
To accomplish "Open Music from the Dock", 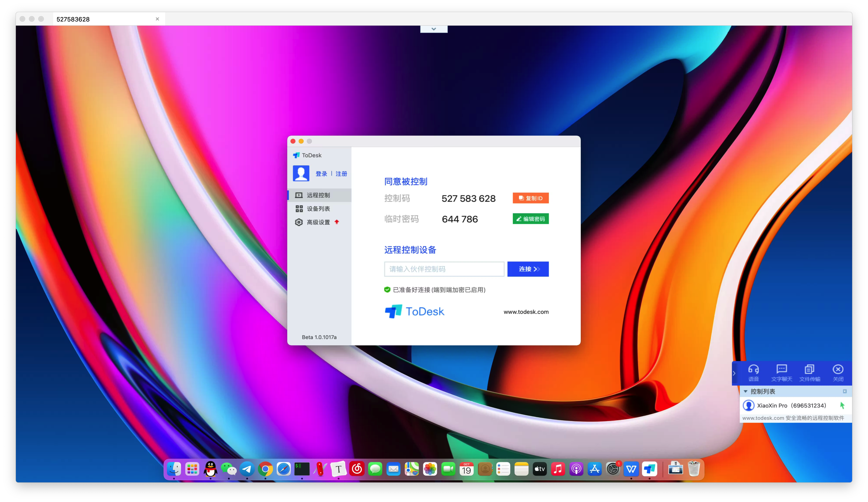I will point(558,469).
